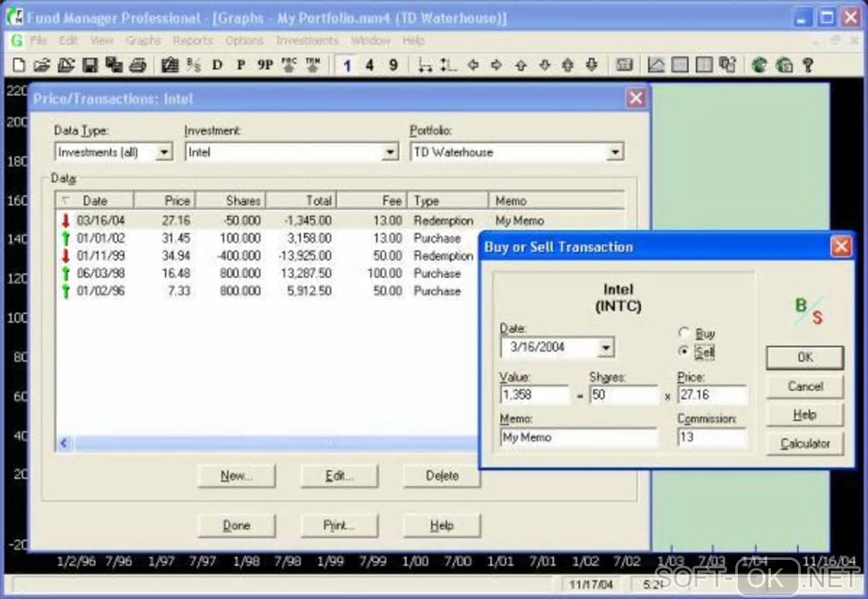
Task: Open the Date dropdown showing 3/16/2004
Action: [606, 348]
